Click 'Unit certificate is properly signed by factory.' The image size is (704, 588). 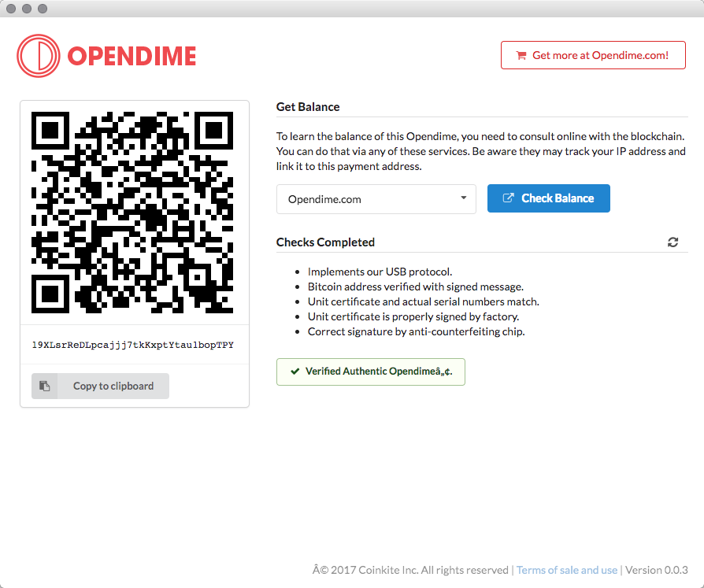coord(413,317)
